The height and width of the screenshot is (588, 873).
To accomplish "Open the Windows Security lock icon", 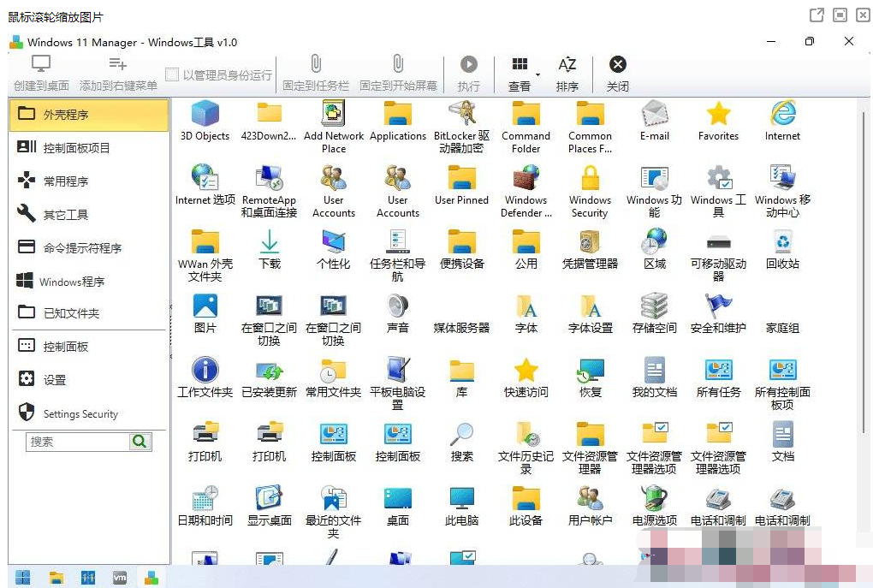I will (x=591, y=191).
